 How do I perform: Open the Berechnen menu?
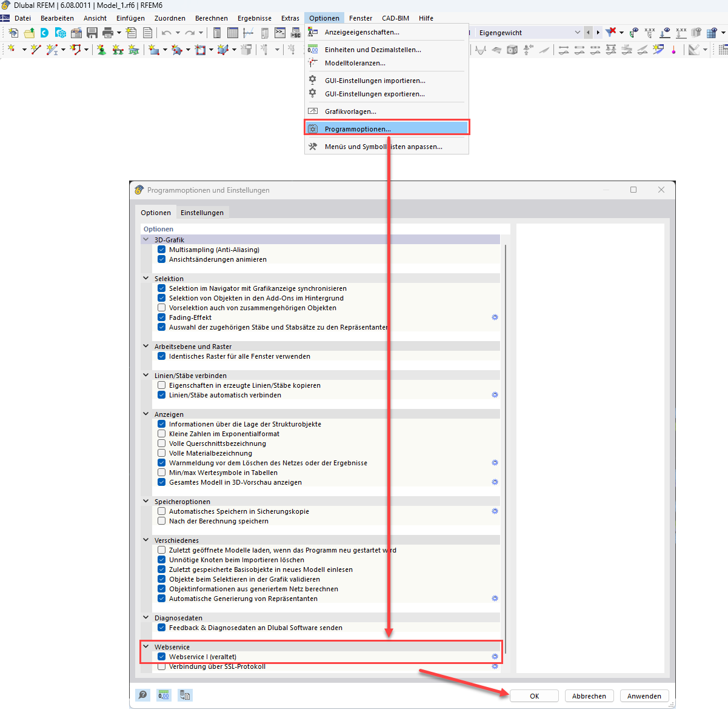click(212, 18)
